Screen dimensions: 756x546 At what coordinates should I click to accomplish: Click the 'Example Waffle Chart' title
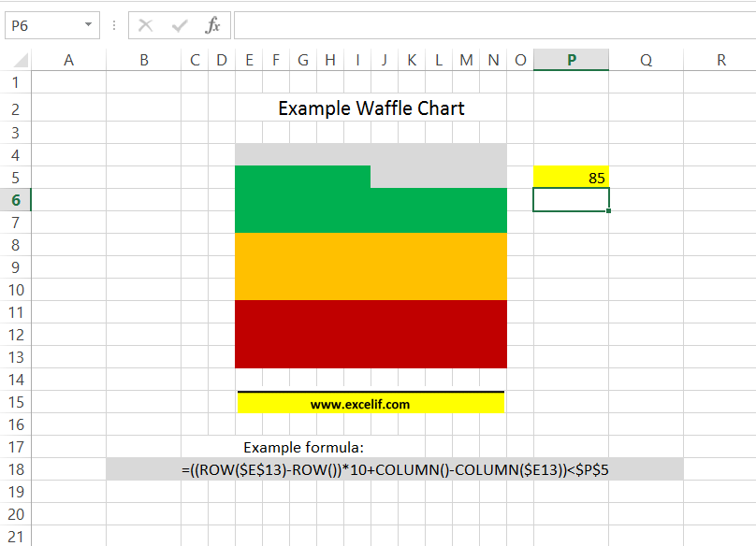tap(371, 108)
